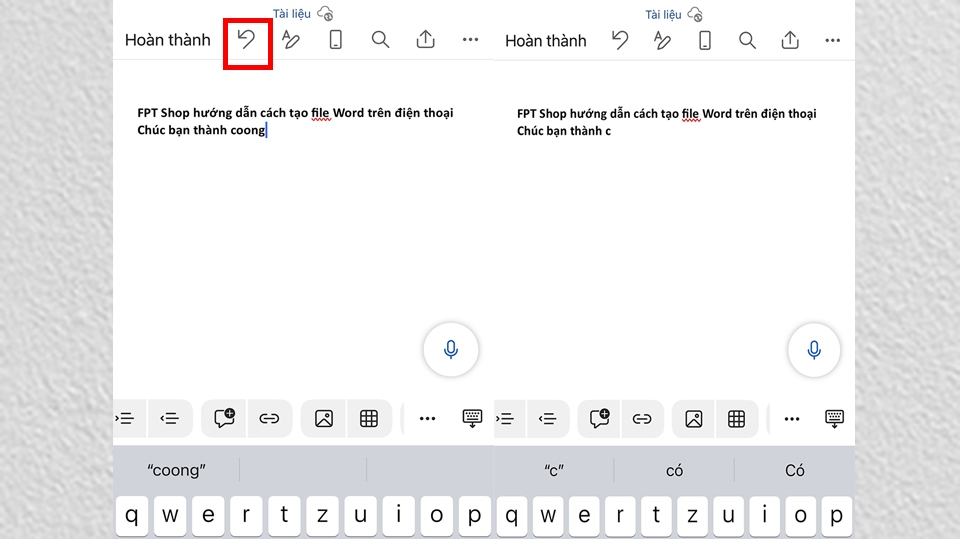Tap the Tài liệu title in the left screen
Image resolution: width=960 pixels, height=539 pixels.
coord(291,13)
